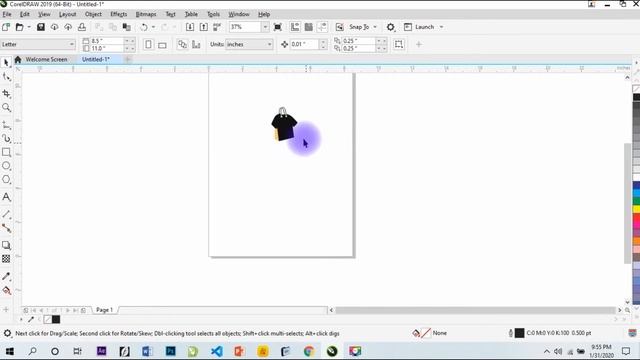Click the Open file icon
640x360 pixels.
click(x=19, y=27)
